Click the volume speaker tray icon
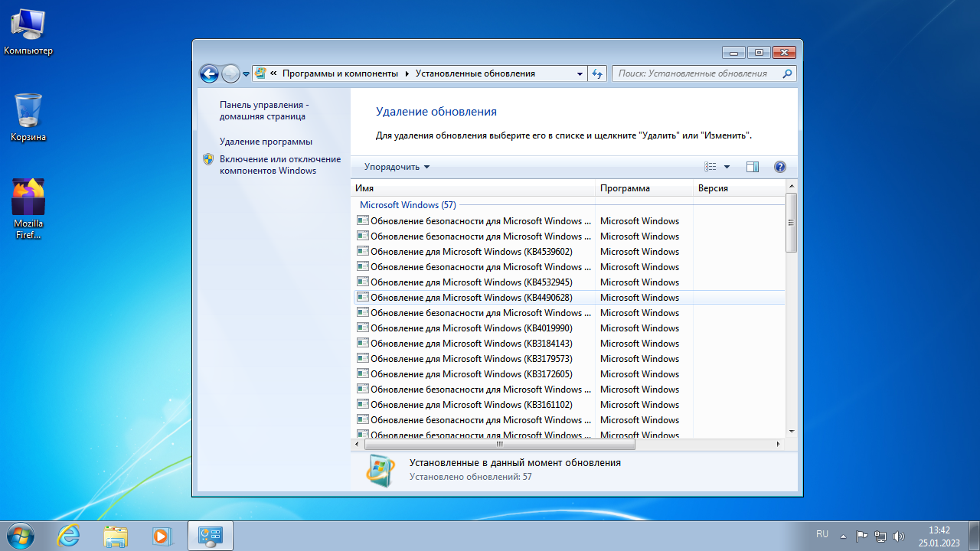The width and height of the screenshot is (980, 551). (899, 536)
